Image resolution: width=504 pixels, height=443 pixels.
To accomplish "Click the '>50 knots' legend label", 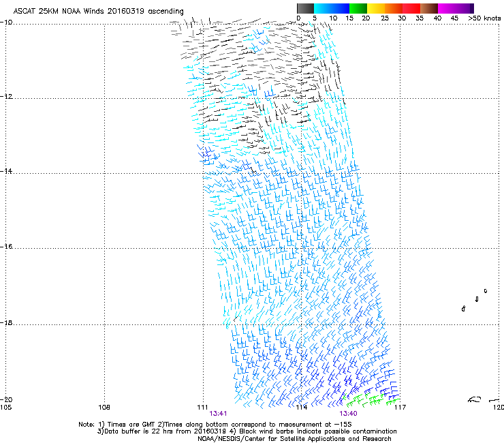I will pyautogui.click(x=484, y=18).
